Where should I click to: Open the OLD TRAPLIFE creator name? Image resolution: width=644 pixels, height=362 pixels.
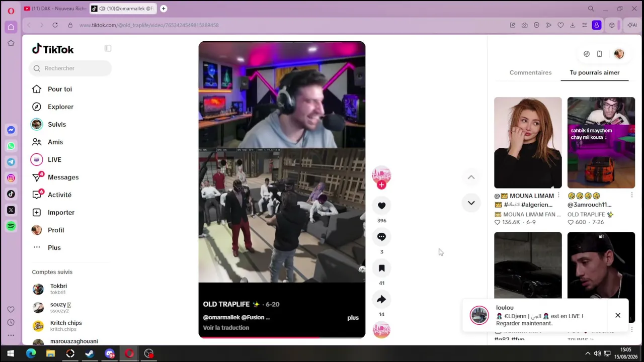(226, 304)
